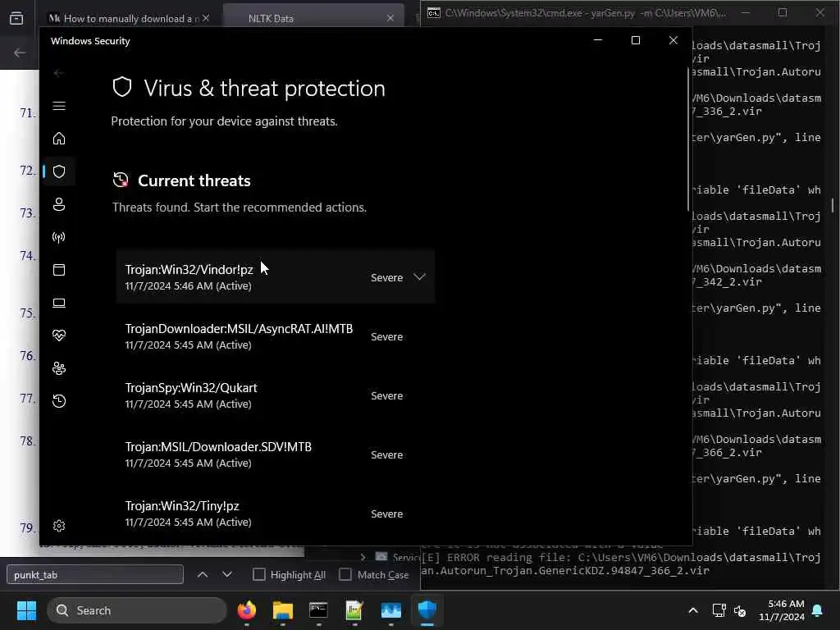Toggle the hamburger navigation menu
This screenshot has height=630, width=840.
click(x=59, y=106)
